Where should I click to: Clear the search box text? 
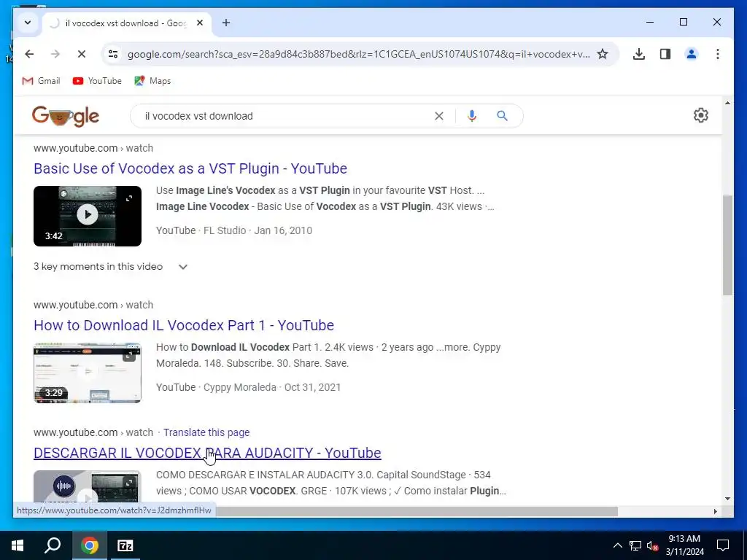438,116
